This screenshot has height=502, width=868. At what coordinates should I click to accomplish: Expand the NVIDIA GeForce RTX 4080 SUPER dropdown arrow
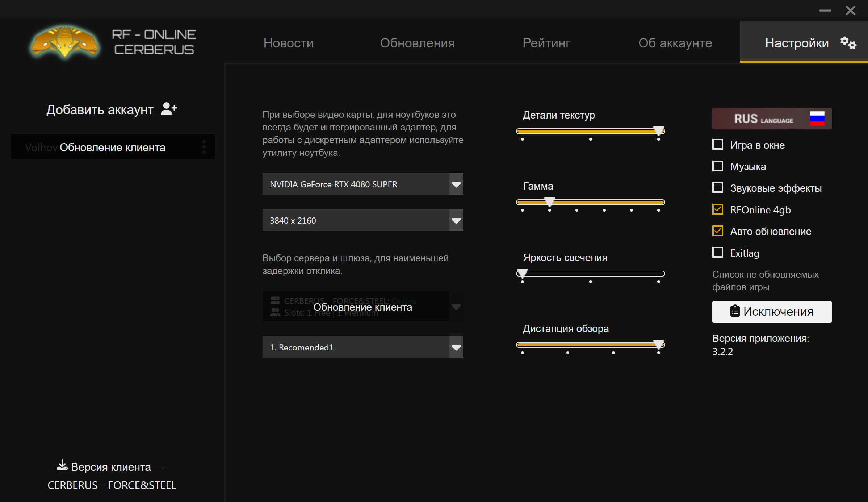click(x=456, y=184)
